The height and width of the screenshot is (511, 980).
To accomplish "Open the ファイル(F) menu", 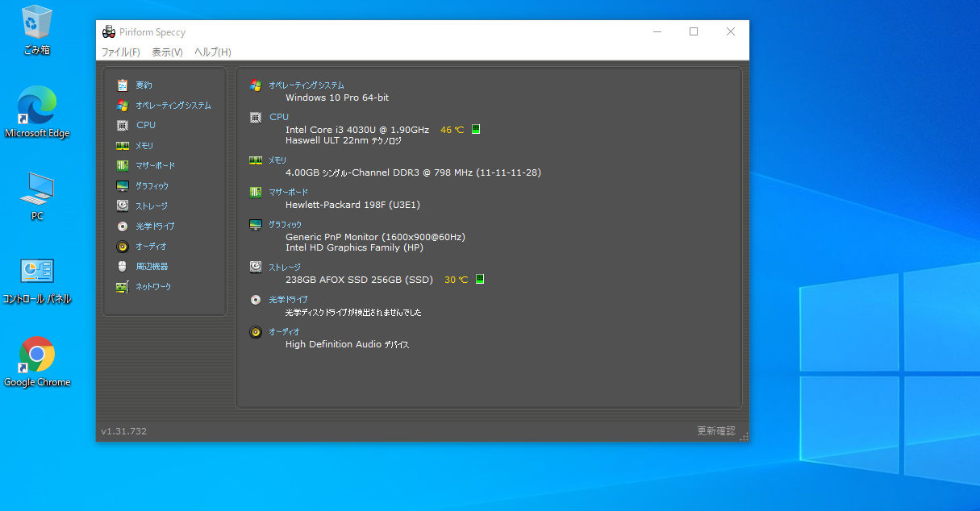I will (x=120, y=52).
